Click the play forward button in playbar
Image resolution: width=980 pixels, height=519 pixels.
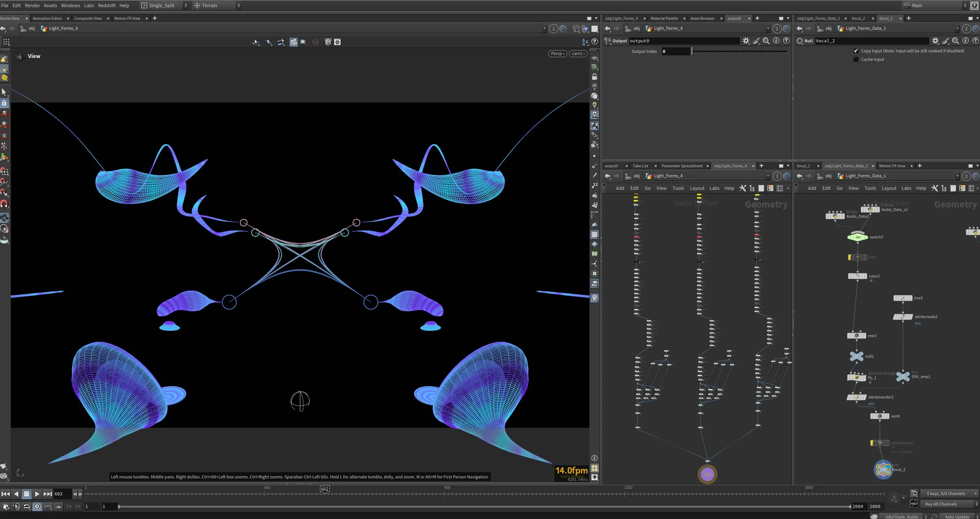point(37,494)
